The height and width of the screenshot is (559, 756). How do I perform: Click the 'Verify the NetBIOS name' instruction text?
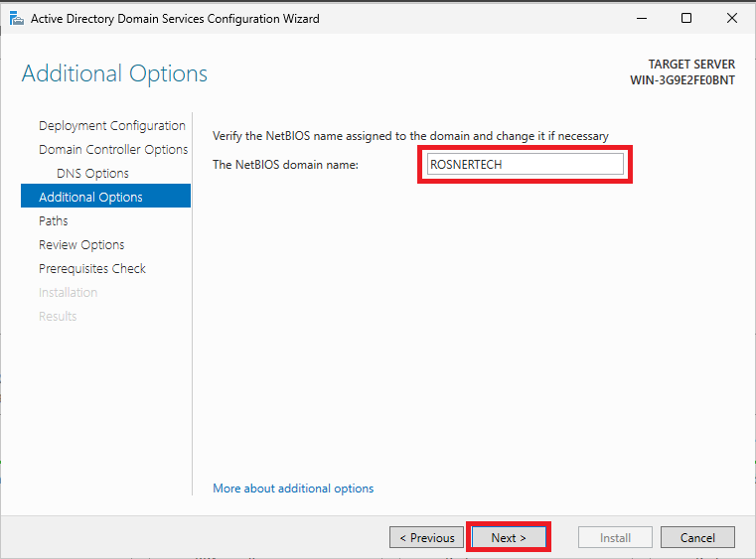click(411, 136)
